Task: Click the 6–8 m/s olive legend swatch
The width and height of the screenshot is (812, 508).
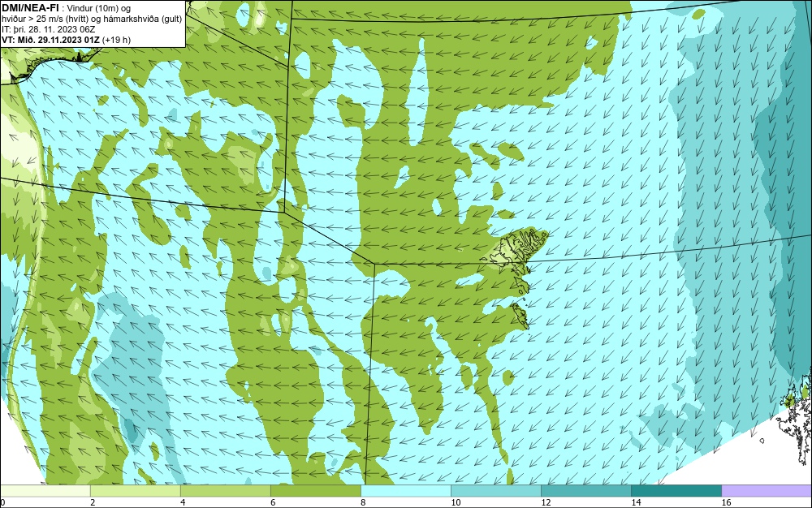Action: coord(315,490)
